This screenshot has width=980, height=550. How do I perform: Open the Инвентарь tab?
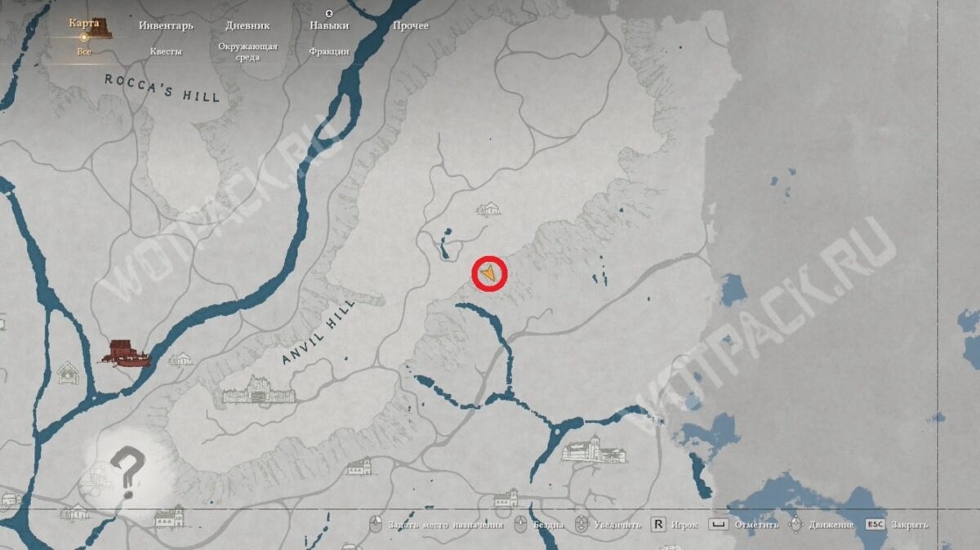pyautogui.click(x=166, y=25)
